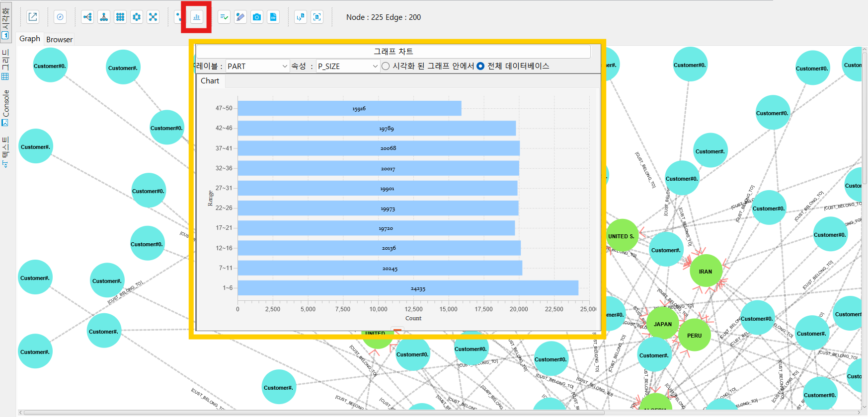Open the 텍스트 side tab

click(5, 152)
